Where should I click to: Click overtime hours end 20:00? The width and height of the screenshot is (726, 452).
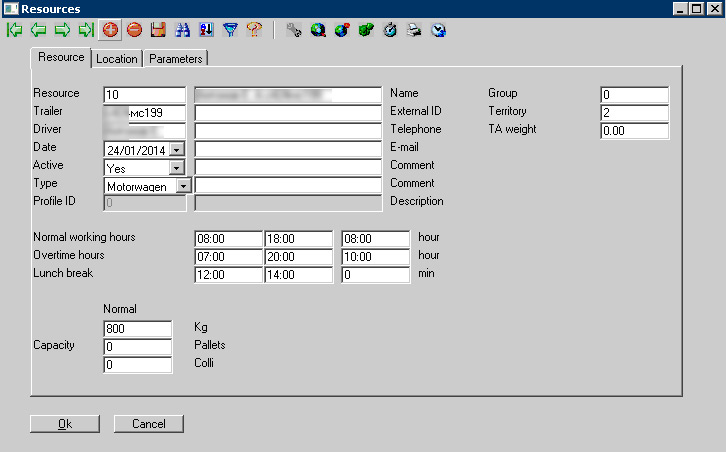point(299,257)
